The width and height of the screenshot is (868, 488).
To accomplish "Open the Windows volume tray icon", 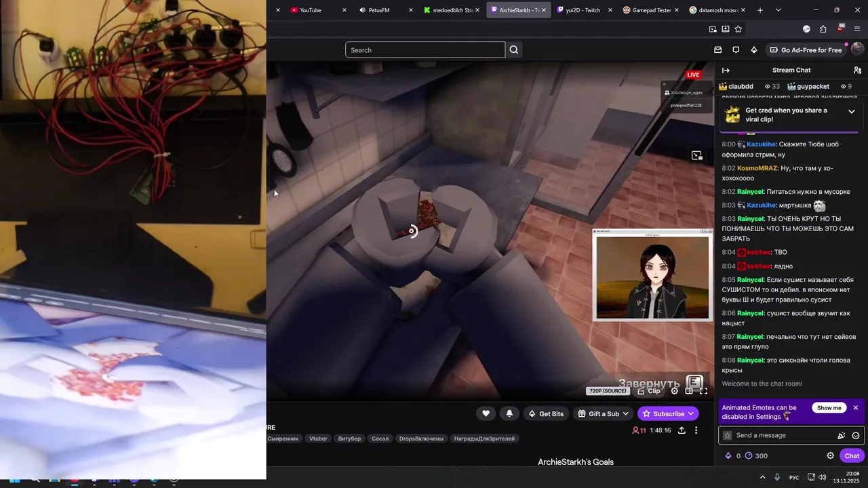I will point(822,477).
